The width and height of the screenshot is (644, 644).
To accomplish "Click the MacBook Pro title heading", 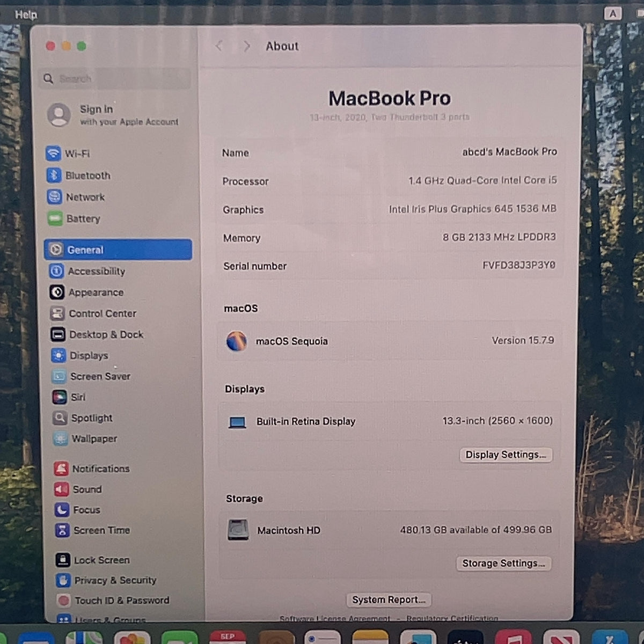I will click(x=390, y=98).
